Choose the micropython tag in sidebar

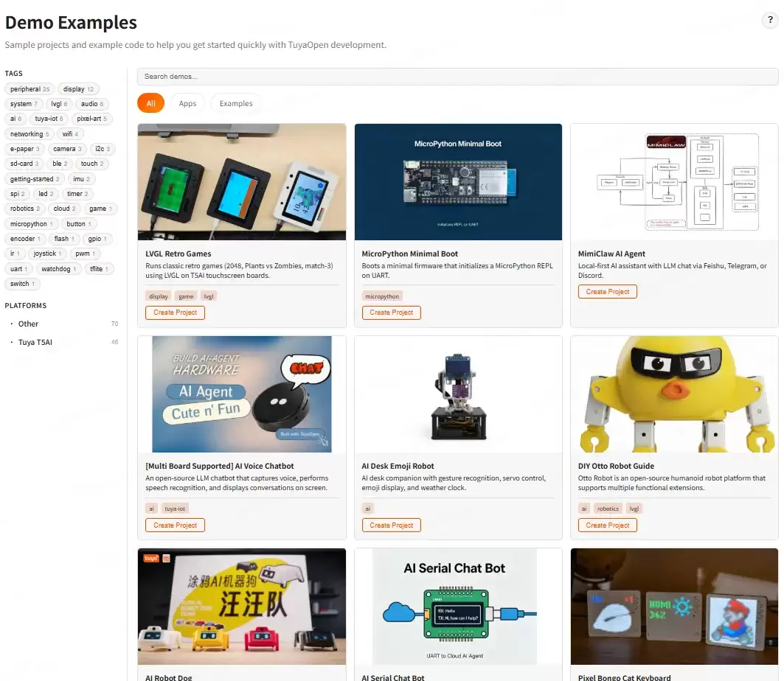point(32,224)
